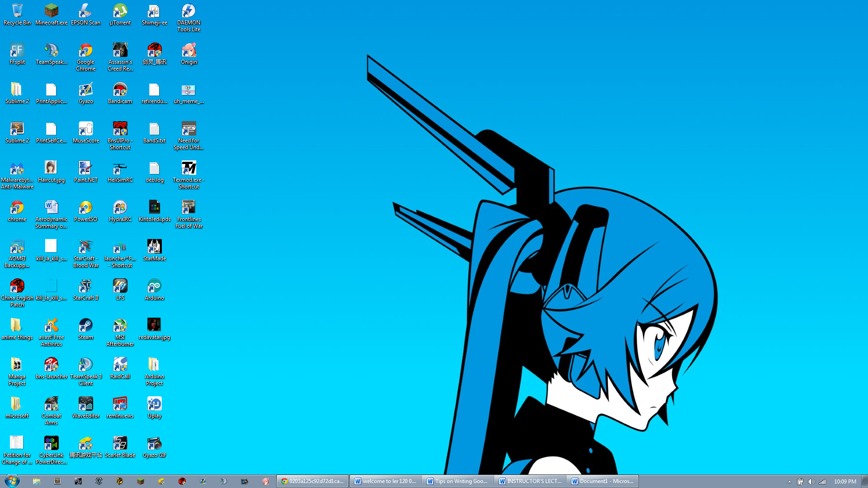Select the Minecraft.exe desktop icon

52,14
